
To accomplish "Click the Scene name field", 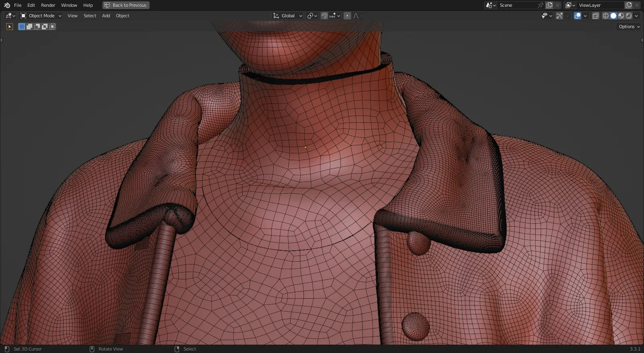I will click(517, 5).
